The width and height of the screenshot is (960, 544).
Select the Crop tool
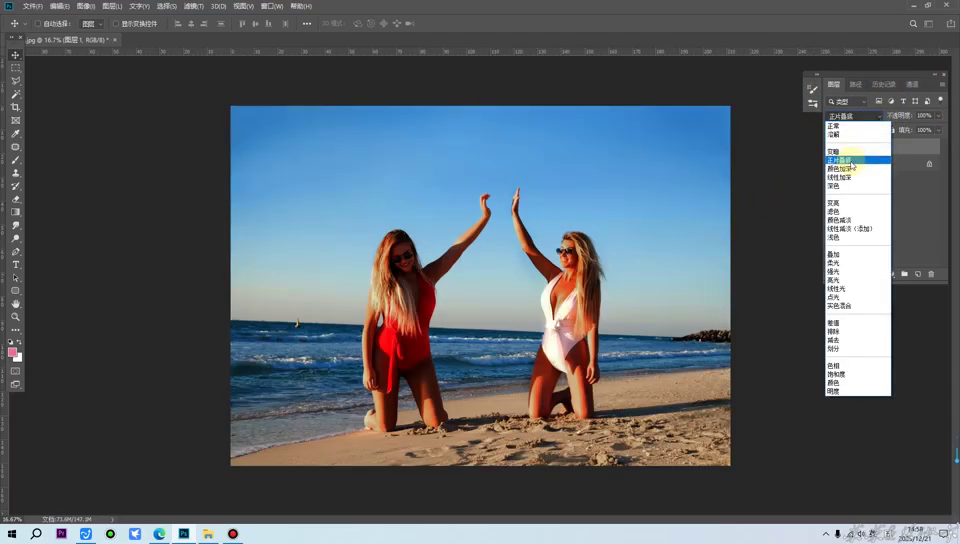[15, 107]
